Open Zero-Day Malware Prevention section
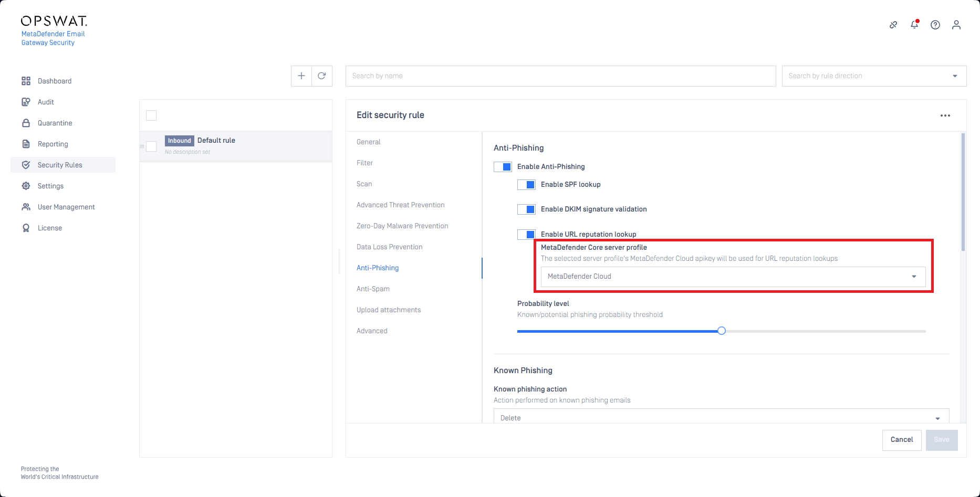Screen dimensions: 980x497 tap(402, 226)
